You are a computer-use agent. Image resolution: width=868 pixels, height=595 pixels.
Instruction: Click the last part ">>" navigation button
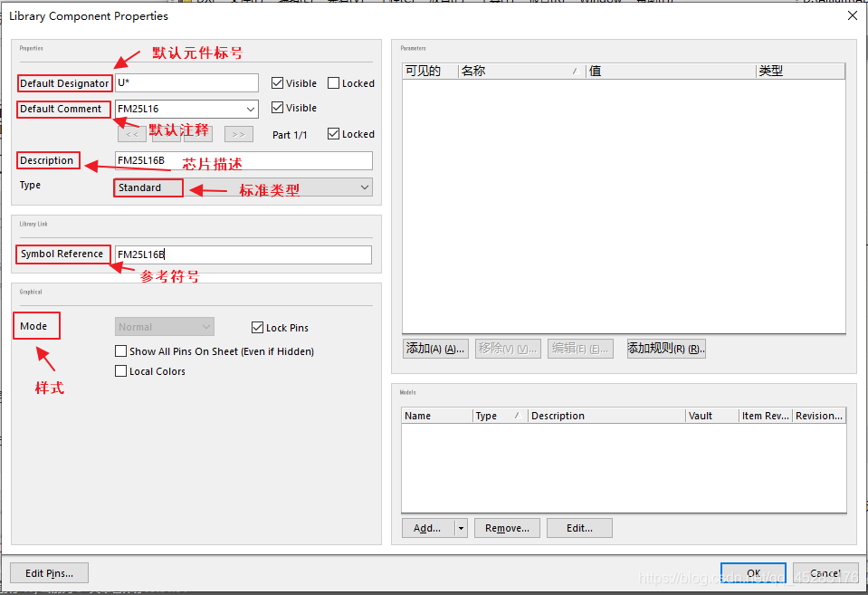tap(238, 134)
